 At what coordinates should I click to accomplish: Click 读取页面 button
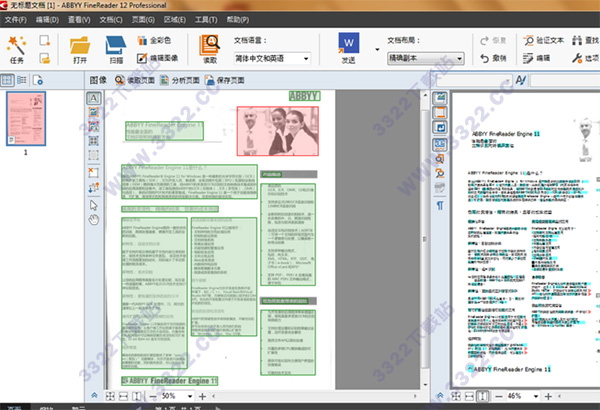tap(135, 80)
